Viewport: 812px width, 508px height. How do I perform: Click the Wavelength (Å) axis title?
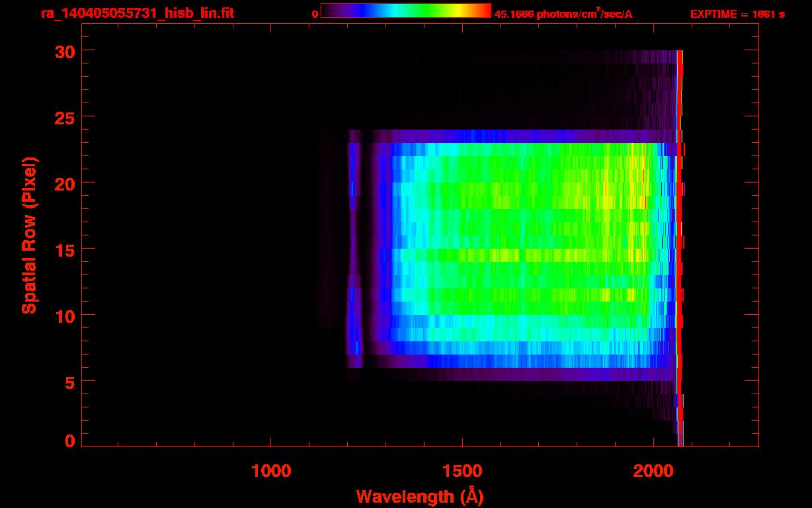(x=420, y=496)
